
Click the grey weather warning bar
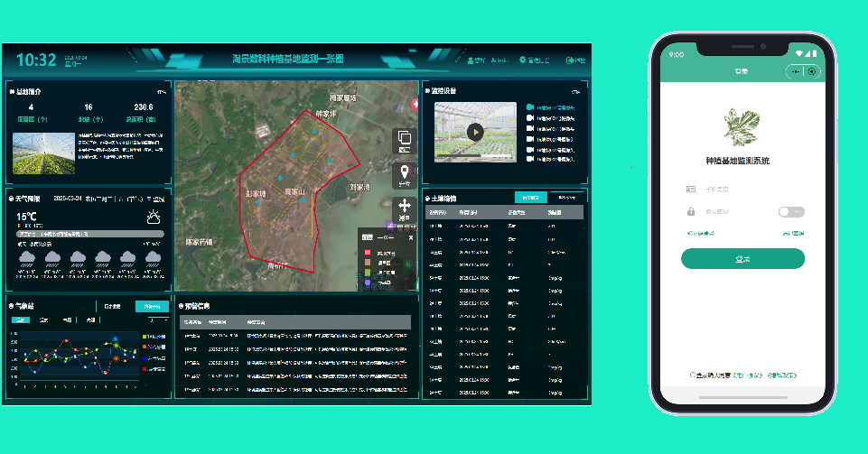[x=90, y=234]
